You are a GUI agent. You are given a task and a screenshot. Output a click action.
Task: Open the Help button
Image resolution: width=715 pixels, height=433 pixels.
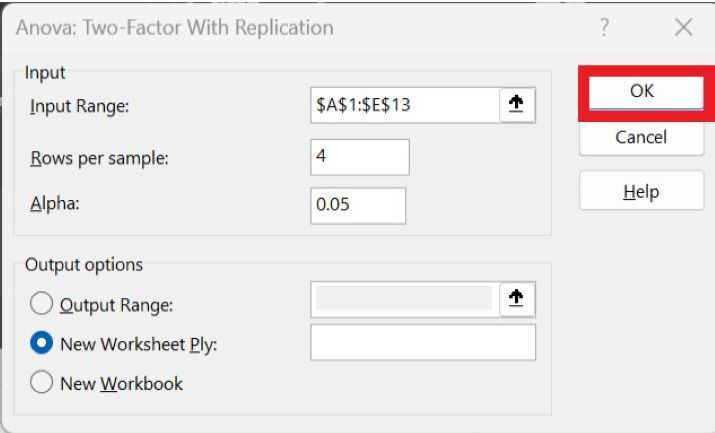click(641, 191)
